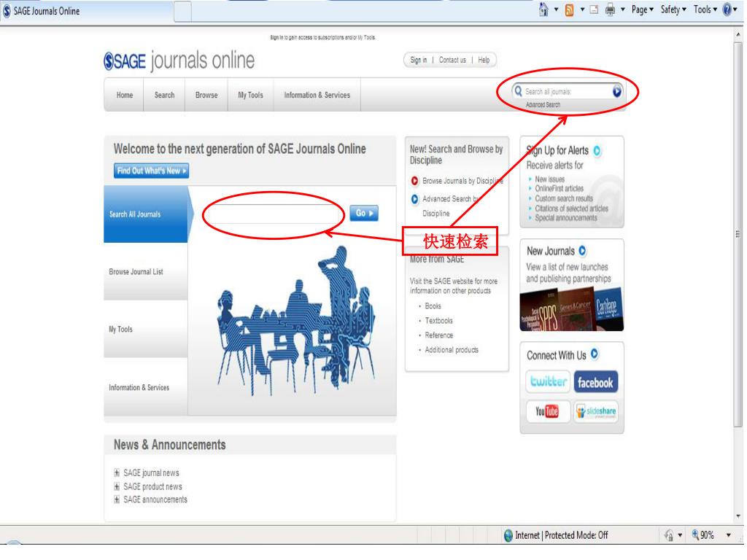Open a new blank browser tab
747x560 pixels.
click(182, 12)
